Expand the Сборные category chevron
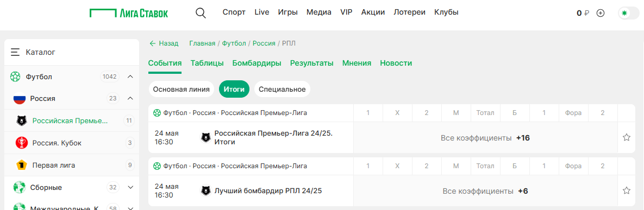This screenshot has width=644, height=210. [130, 187]
